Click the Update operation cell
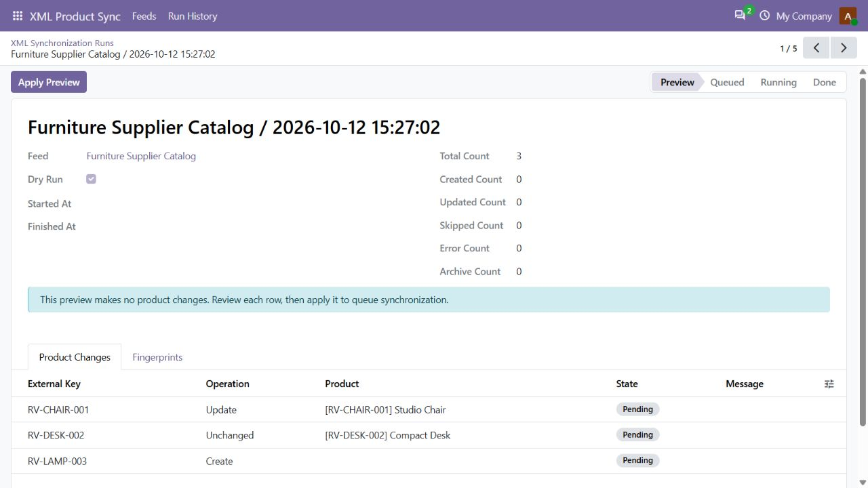Viewport: 868px width, 488px height. (x=221, y=409)
